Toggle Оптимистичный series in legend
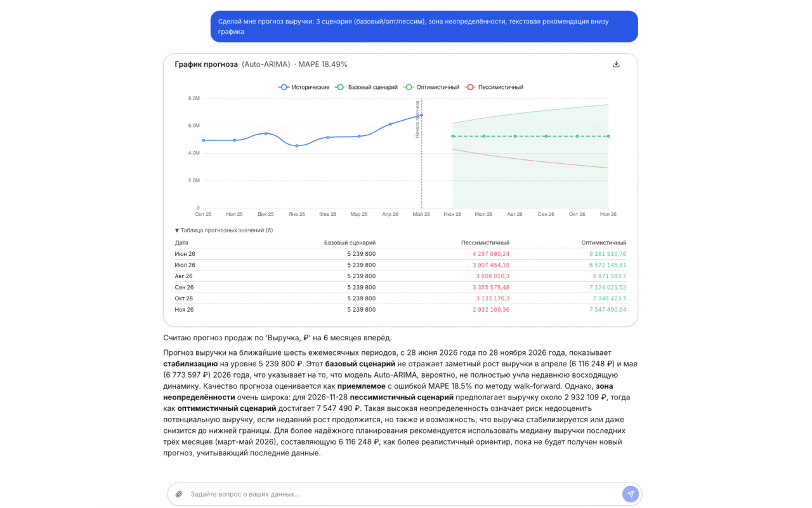 pos(431,87)
